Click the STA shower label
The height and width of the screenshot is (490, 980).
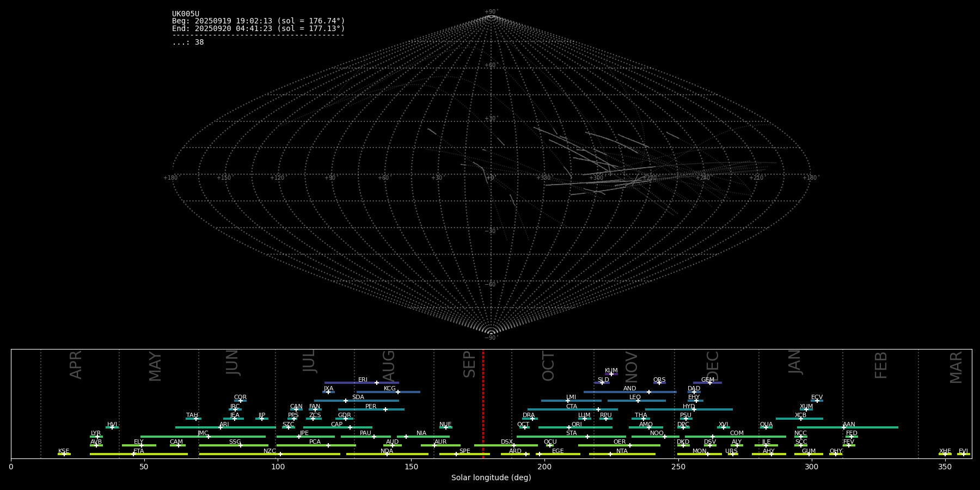click(x=571, y=433)
